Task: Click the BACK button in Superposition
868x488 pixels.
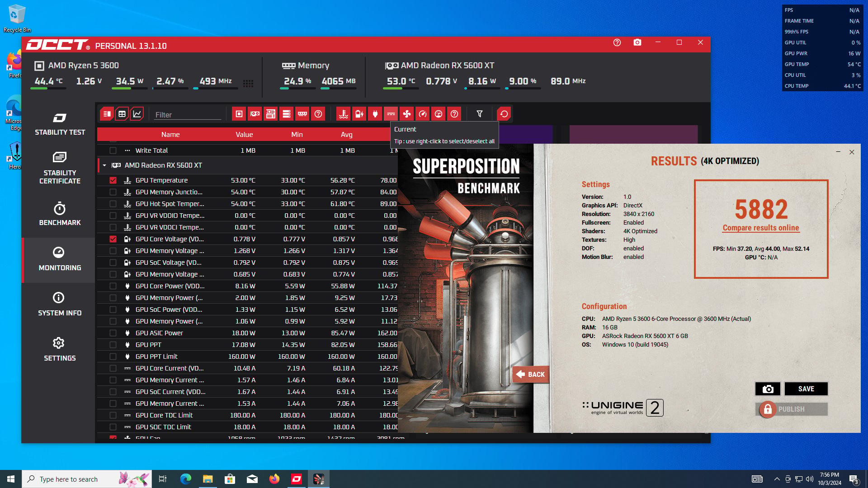Action: [x=531, y=375]
